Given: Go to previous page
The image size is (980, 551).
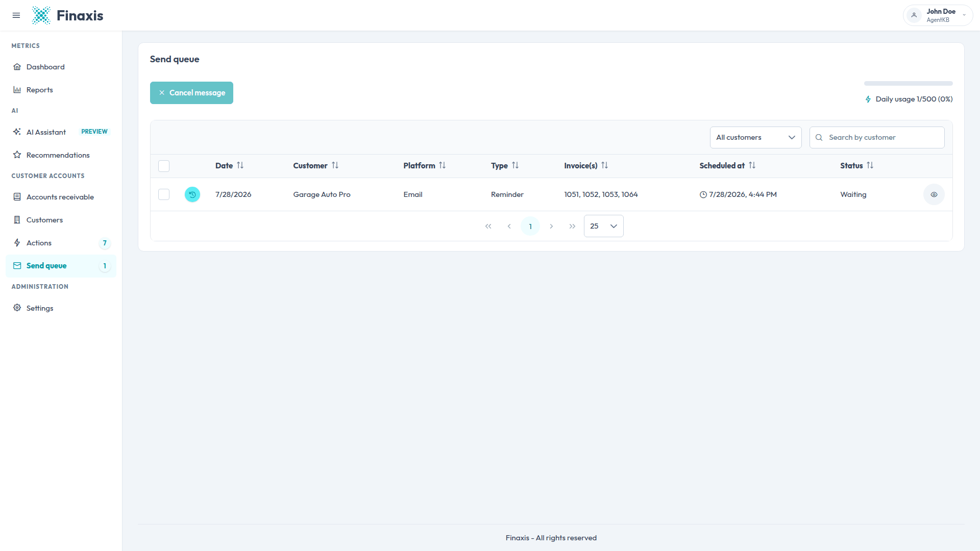Looking at the screenshot, I should 509,226.
